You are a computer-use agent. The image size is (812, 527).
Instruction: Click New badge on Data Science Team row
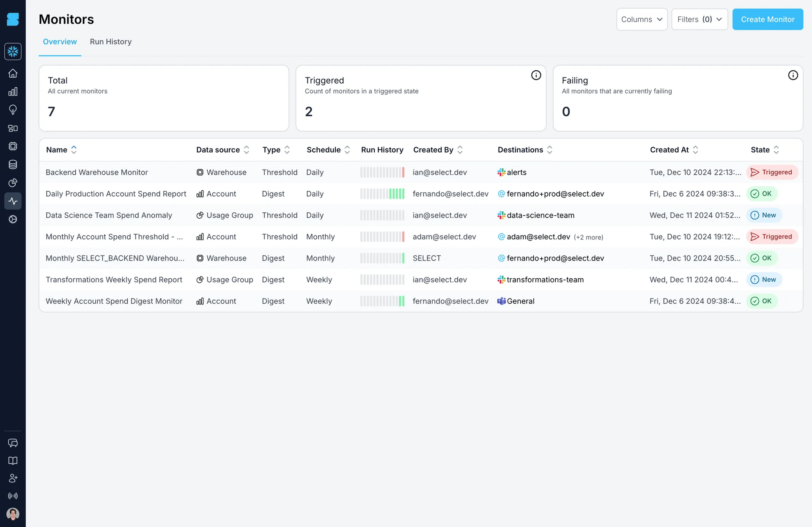764,215
